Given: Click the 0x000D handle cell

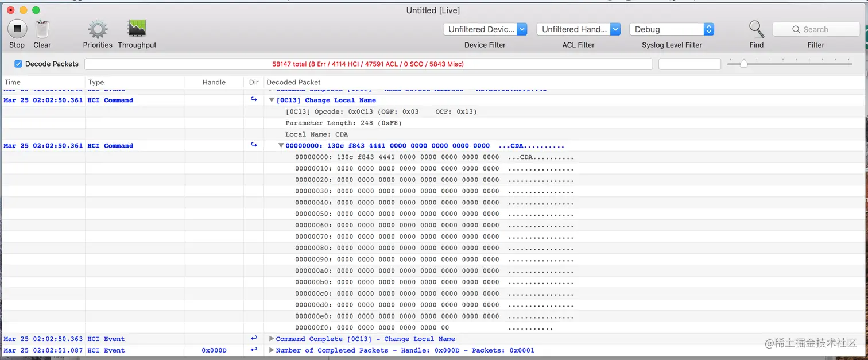Looking at the screenshot, I should [214, 350].
